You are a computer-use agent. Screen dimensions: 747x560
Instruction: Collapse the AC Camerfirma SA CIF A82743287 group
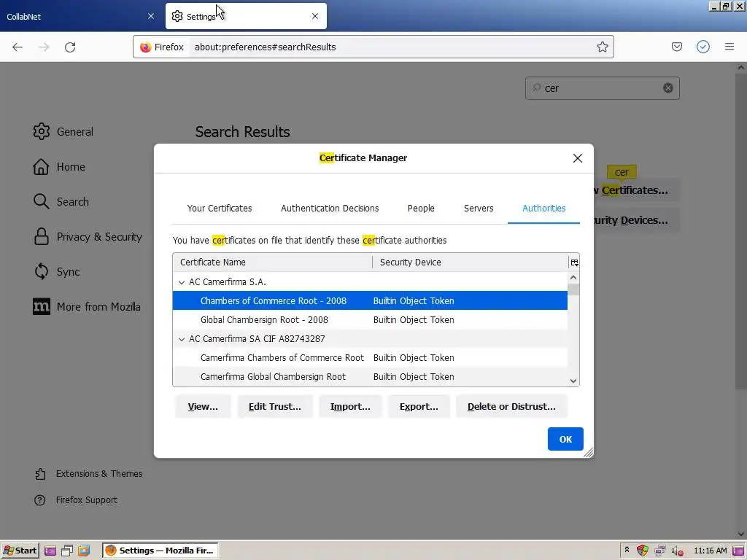pyautogui.click(x=182, y=339)
